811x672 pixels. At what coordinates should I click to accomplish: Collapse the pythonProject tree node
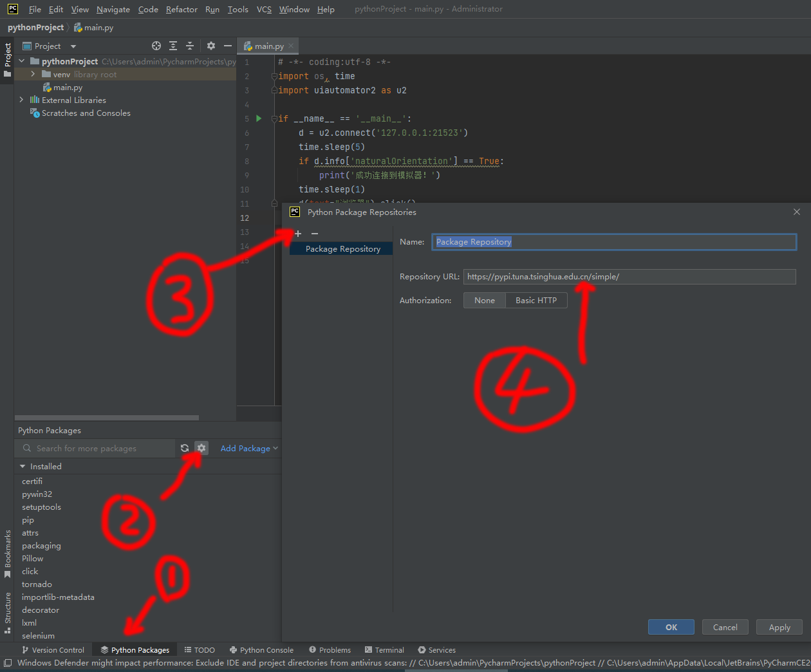click(21, 60)
